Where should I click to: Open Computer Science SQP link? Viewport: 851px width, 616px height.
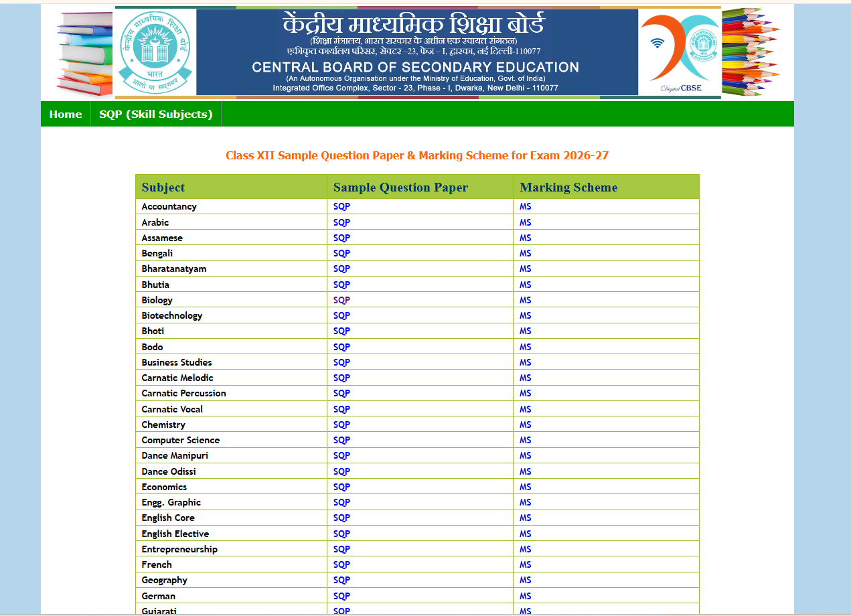[x=342, y=440]
